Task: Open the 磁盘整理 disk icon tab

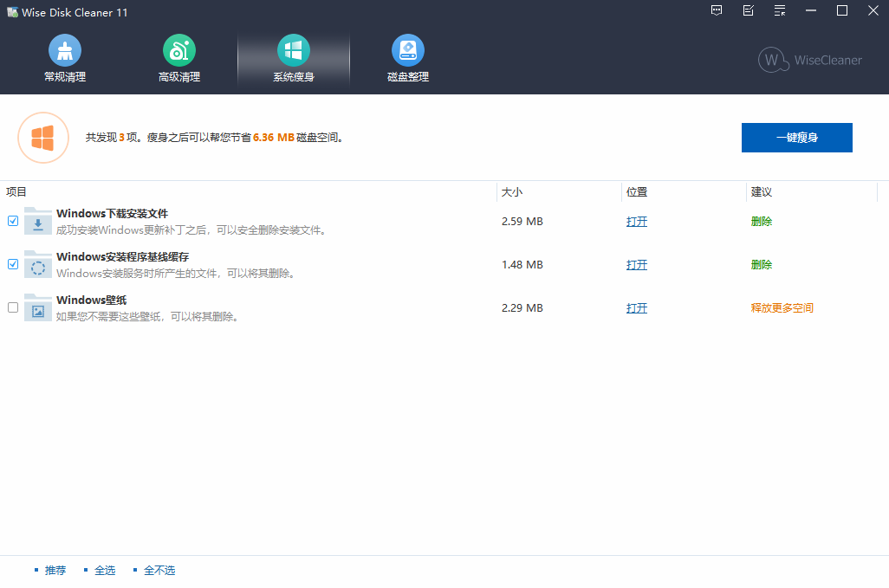Action: (407, 58)
